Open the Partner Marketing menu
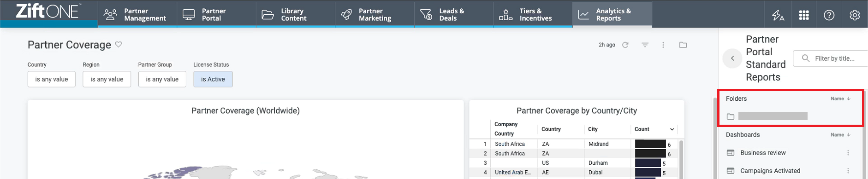The image size is (868, 179). pyautogui.click(x=375, y=14)
